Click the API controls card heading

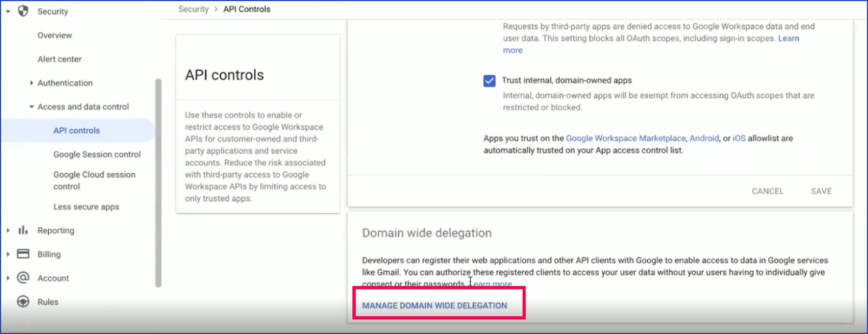click(x=225, y=75)
